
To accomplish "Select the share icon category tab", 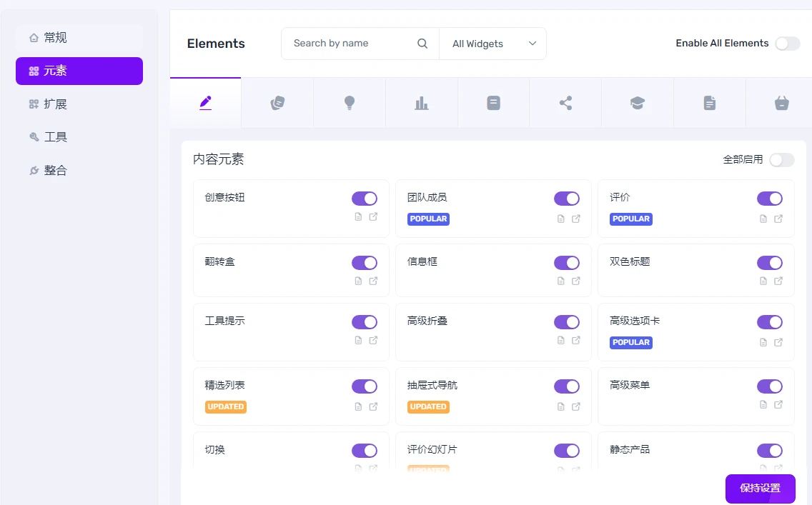I will tap(565, 102).
